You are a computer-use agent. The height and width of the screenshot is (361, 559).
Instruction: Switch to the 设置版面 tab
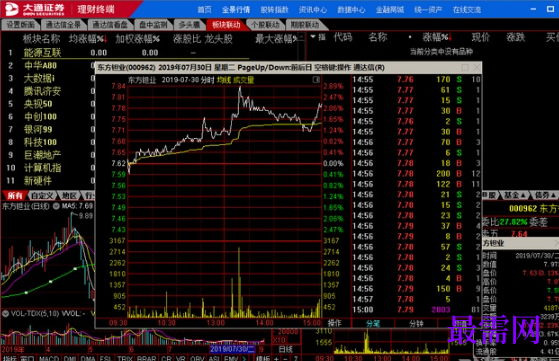[x=20, y=25]
